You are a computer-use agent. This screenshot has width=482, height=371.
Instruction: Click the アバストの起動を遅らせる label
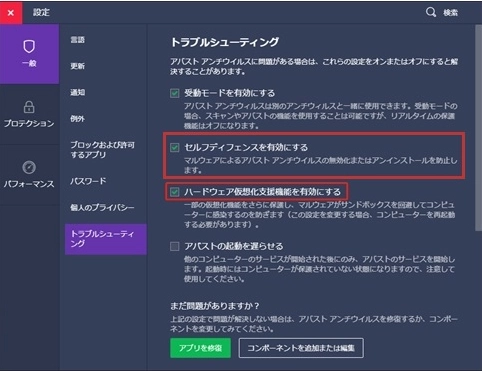point(234,246)
